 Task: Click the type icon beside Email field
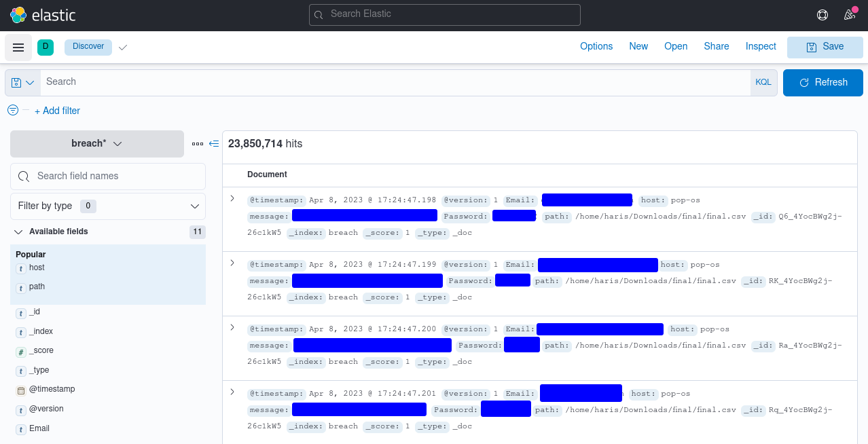click(x=21, y=430)
